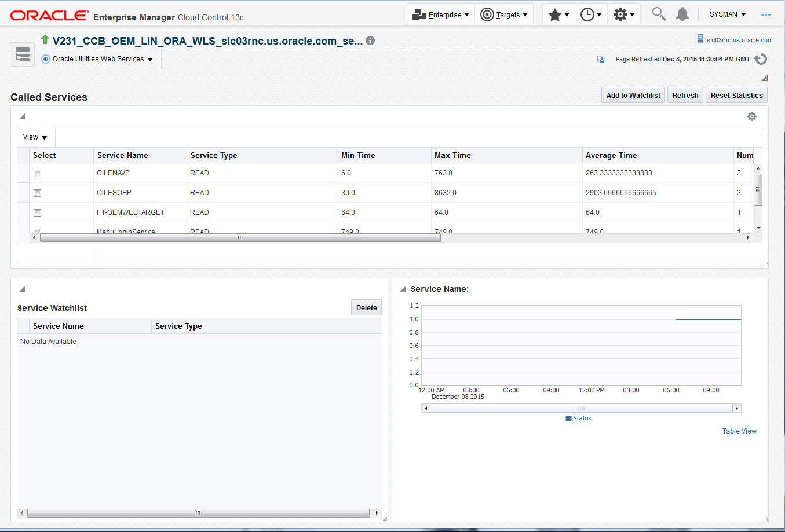Click the Add to Watchlist button
The height and width of the screenshot is (532, 785).
pos(633,96)
